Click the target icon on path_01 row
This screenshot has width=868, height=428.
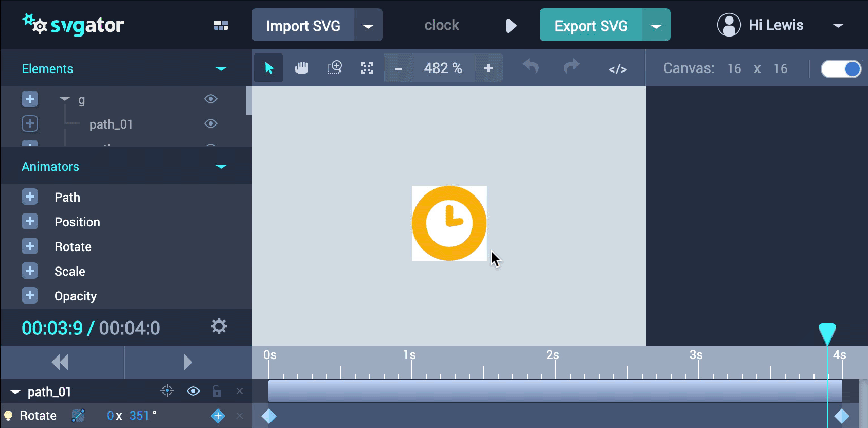pyautogui.click(x=167, y=391)
